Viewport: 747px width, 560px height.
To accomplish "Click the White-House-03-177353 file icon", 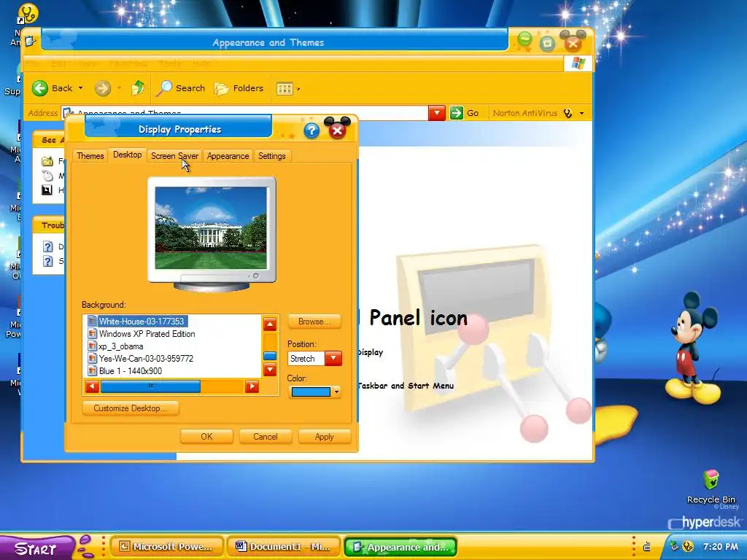I will coord(93,322).
